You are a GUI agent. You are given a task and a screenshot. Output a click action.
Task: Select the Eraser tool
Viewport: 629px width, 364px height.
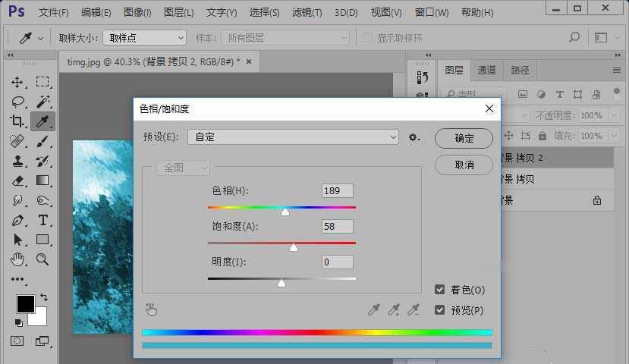tap(17, 180)
